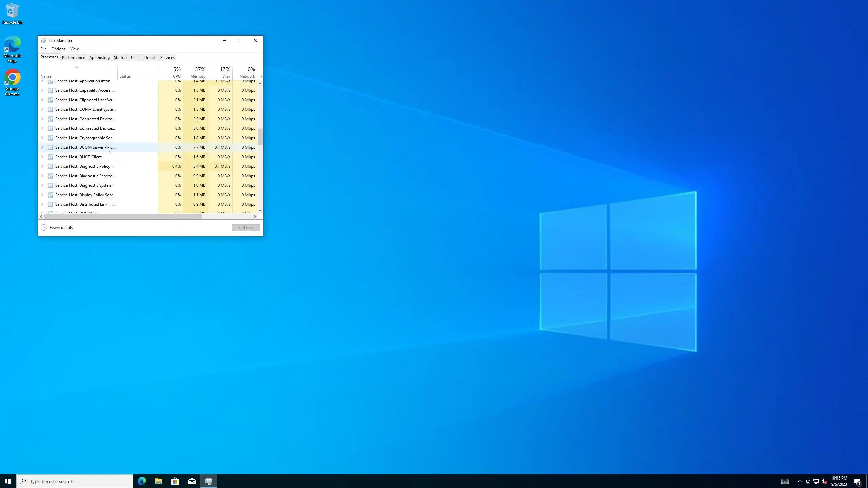Click the Type here to search box
Viewport: 868px width, 488px height.
tap(75, 481)
